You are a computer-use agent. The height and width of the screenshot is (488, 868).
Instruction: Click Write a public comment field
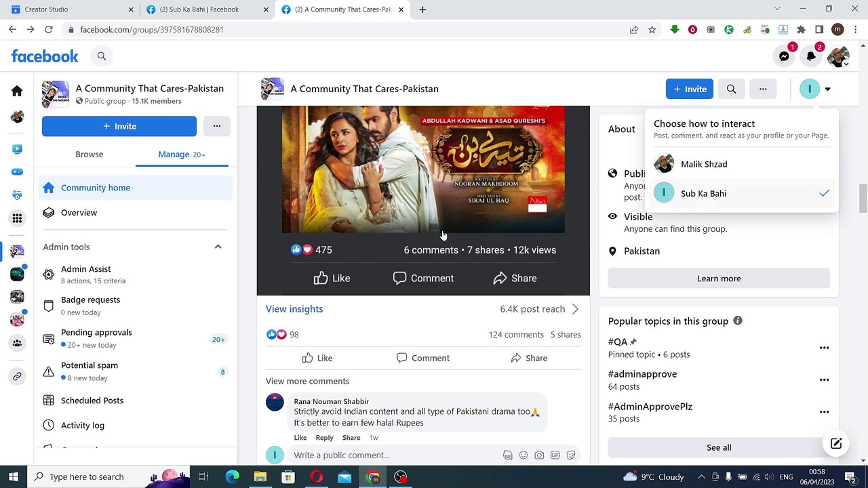(397, 455)
